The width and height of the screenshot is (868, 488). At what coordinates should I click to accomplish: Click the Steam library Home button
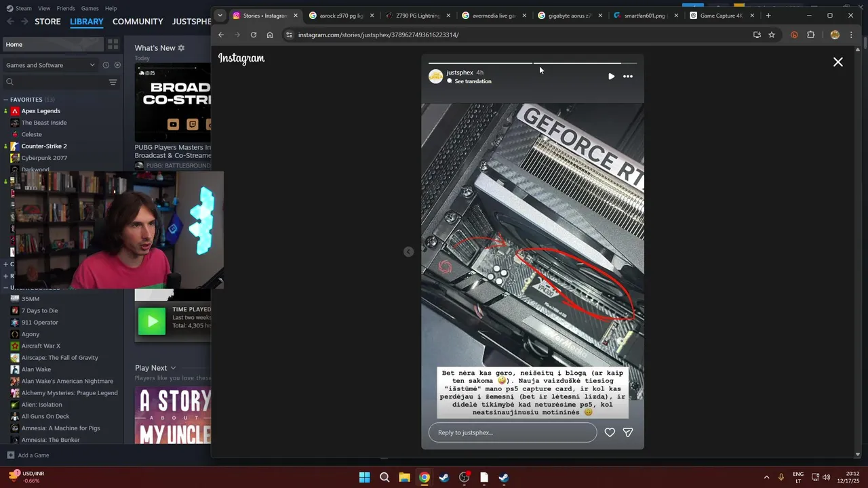(53, 45)
